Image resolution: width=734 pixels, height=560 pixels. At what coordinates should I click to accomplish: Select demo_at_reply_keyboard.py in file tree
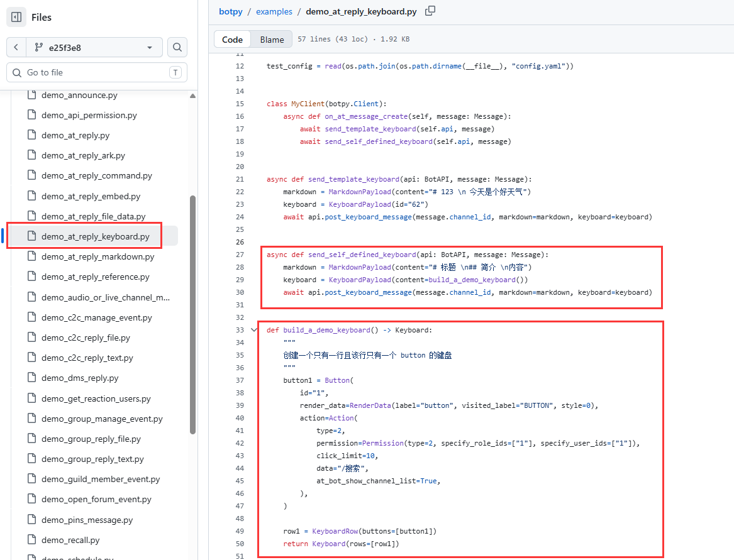(x=96, y=236)
